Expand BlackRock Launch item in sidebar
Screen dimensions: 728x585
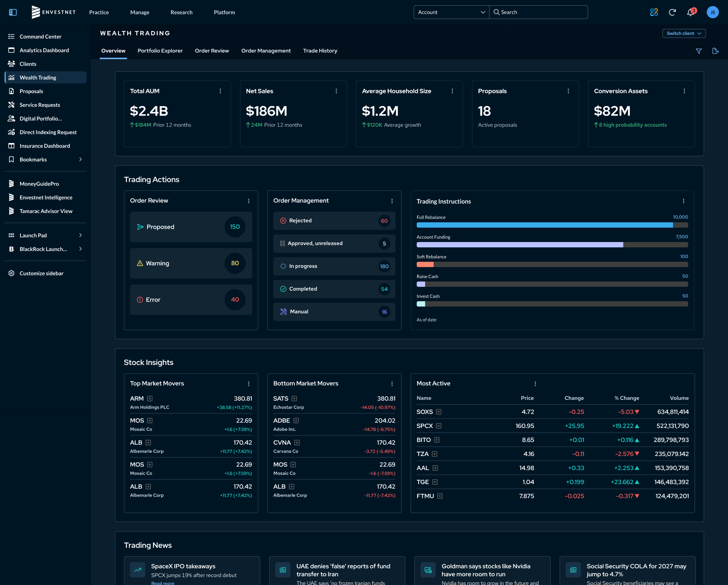tap(80, 249)
